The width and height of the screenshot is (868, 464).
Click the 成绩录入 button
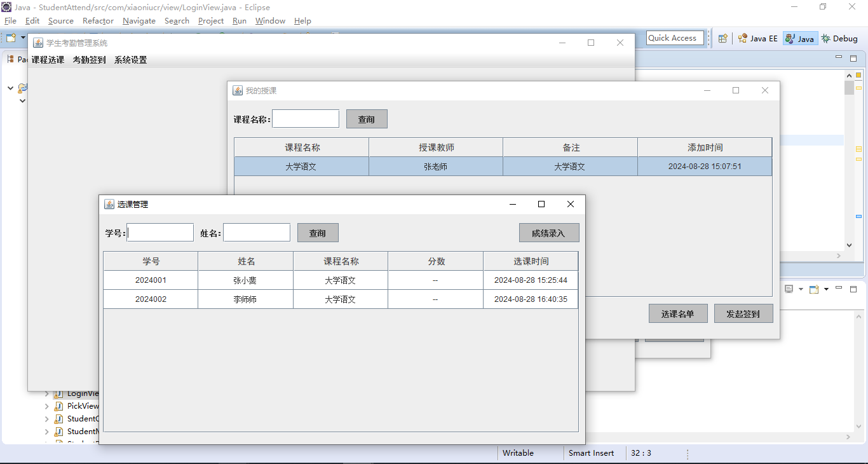tap(549, 233)
